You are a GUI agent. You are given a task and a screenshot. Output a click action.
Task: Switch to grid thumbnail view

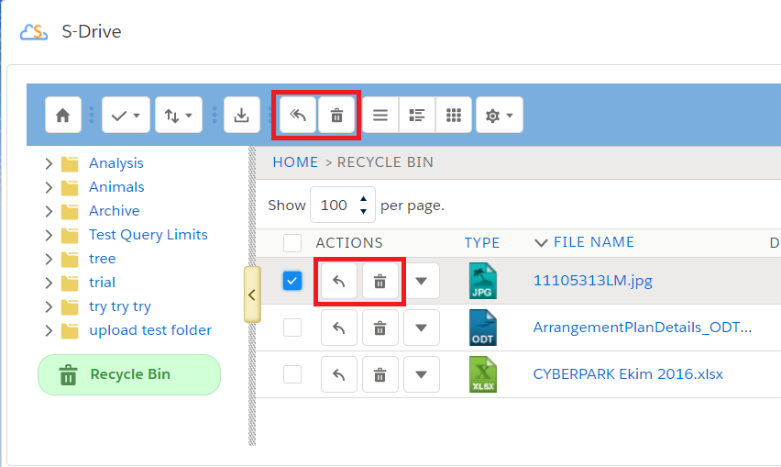coord(453,116)
